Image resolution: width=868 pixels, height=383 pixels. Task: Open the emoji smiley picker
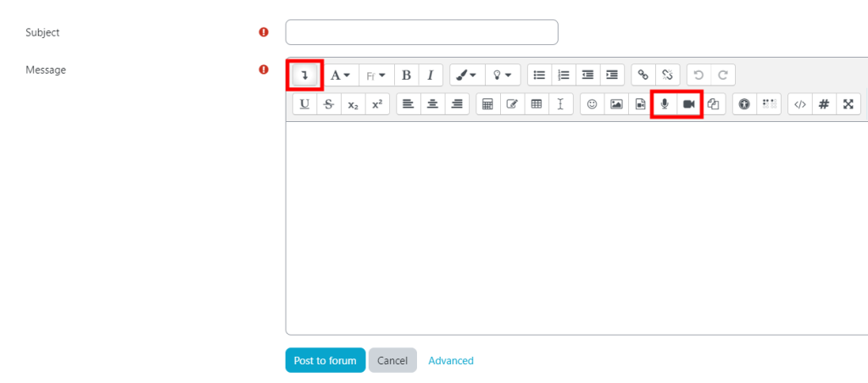pos(593,104)
